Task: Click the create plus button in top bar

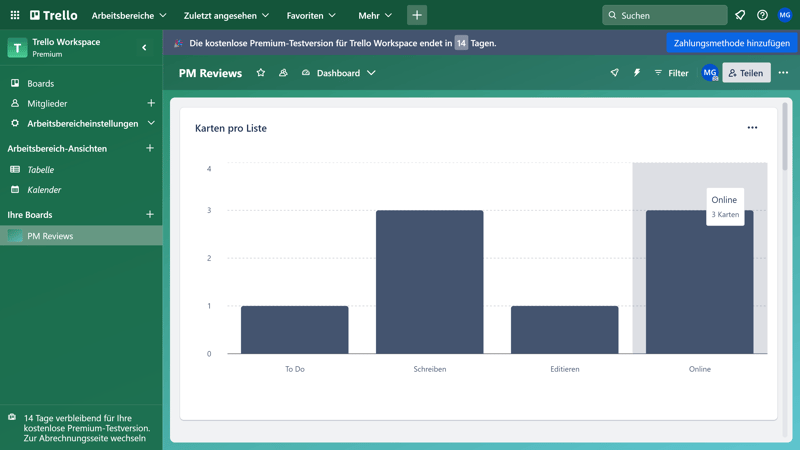Action: [417, 15]
